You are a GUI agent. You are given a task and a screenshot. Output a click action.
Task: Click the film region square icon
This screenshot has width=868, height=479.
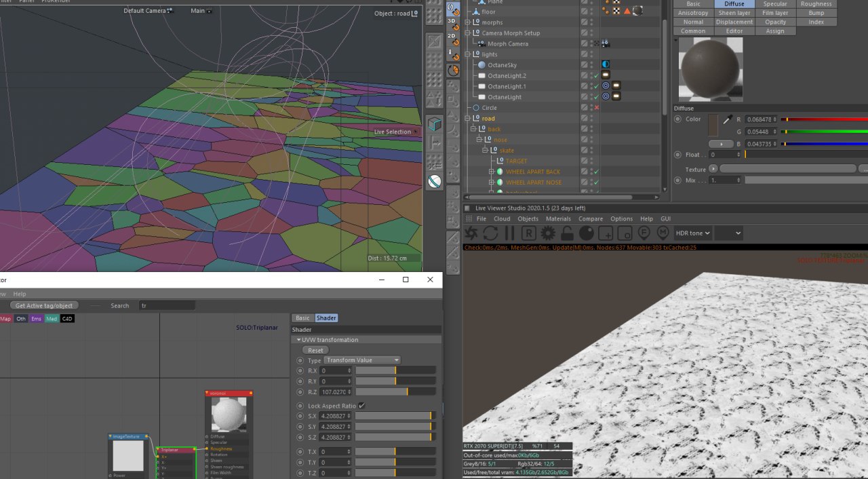click(x=625, y=233)
